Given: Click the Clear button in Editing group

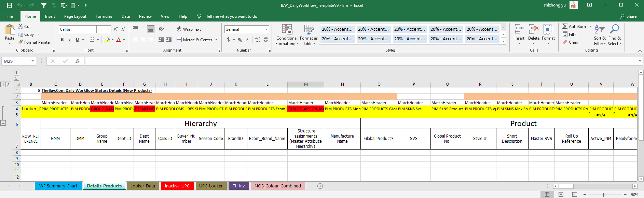Looking at the screenshot, I should 572,42.
